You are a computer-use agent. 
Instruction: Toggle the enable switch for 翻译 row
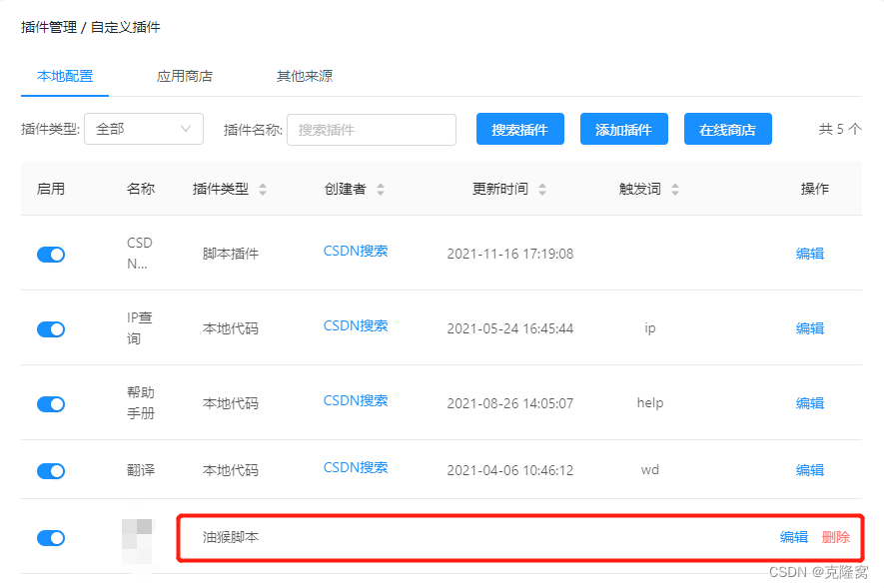(51, 471)
